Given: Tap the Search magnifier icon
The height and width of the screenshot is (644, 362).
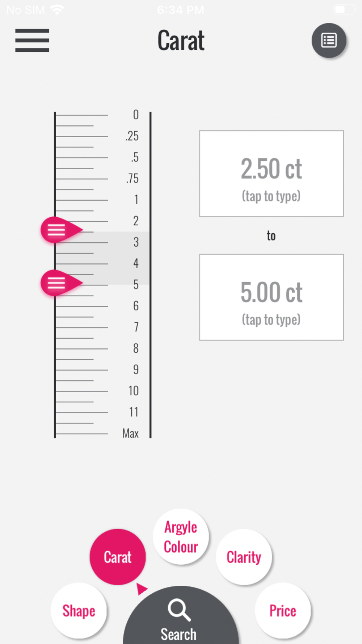Looking at the screenshot, I should (179, 610).
